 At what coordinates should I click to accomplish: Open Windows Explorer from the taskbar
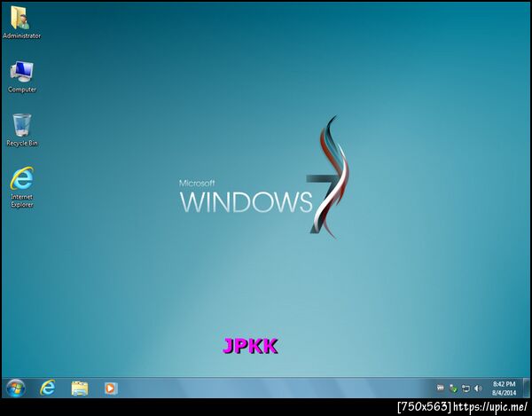(x=80, y=389)
